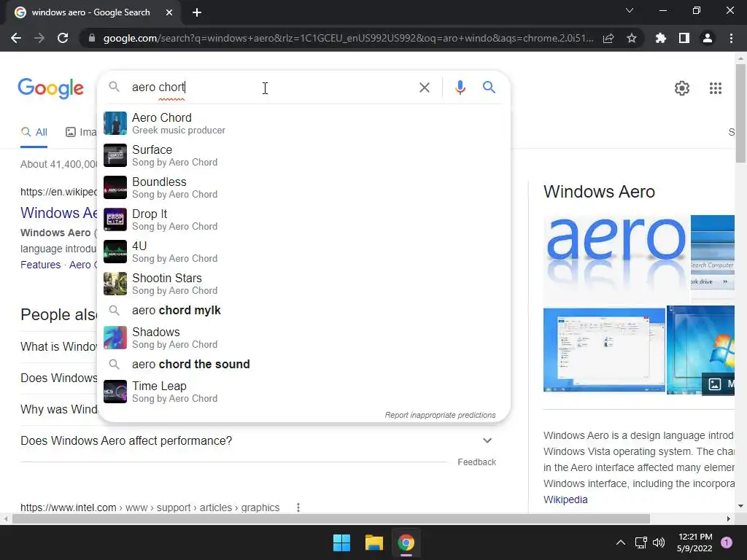Select the Drop It song suggestion
This screenshot has height=560, width=747.
304,219
